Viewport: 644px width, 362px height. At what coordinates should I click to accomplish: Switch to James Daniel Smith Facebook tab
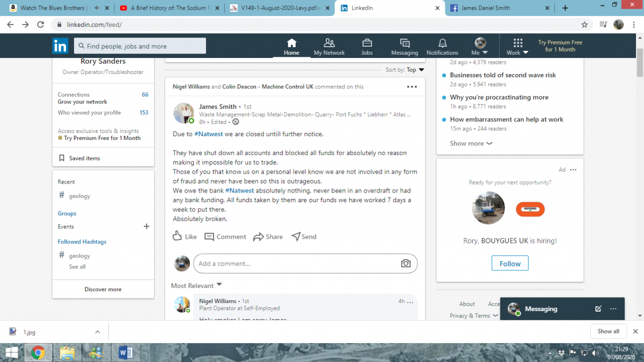499,8
